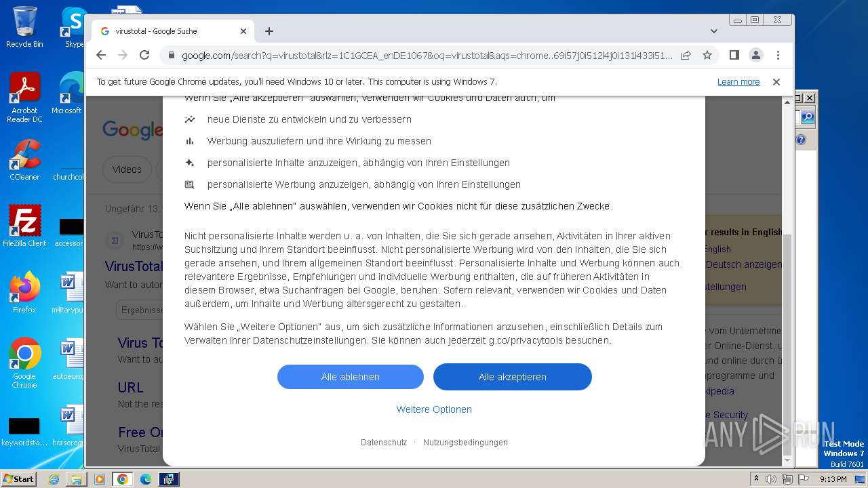The height and width of the screenshot is (488, 868).
Task: Open Acrobat Reader DC desktop icon
Action: point(24,98)
